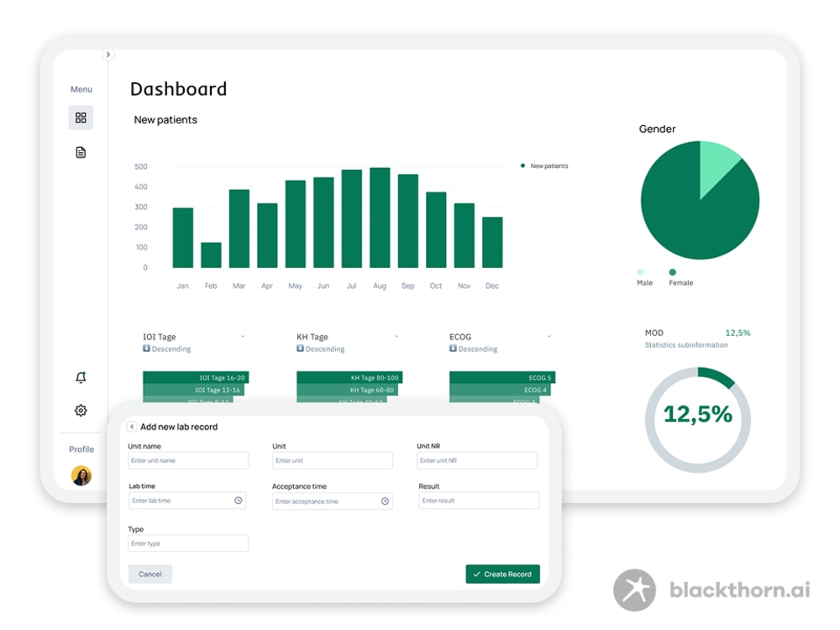Toggle IOI Tage Descending sort
Screen dimensions: 840x630
click(x=166, y=349)
